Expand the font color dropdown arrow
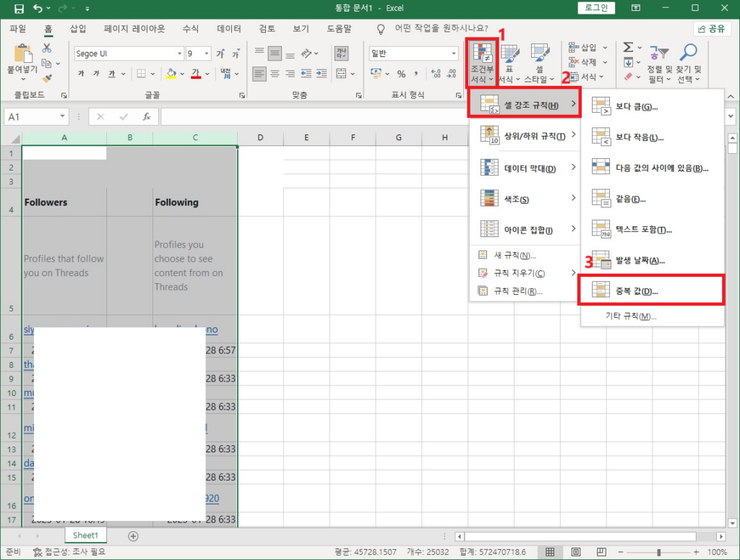The height and width of the screenshot is (560, 740). (x=207, y=74)
